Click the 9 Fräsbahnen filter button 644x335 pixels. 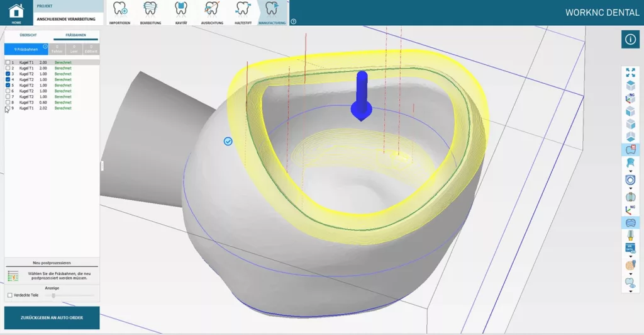click(26, 49)
